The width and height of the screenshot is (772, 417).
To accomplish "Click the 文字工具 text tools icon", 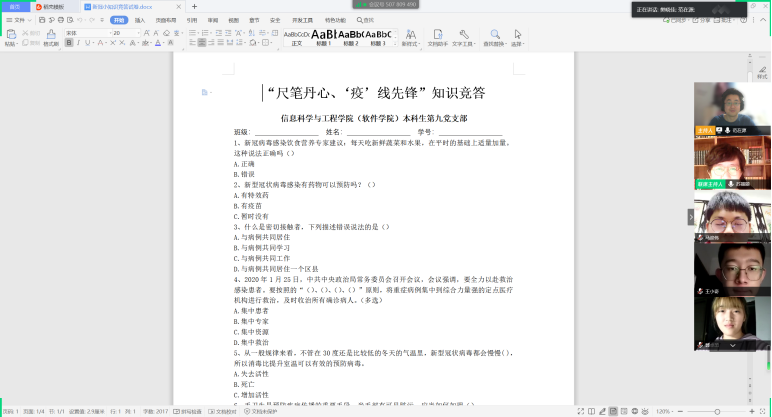I will click(463, 36).
